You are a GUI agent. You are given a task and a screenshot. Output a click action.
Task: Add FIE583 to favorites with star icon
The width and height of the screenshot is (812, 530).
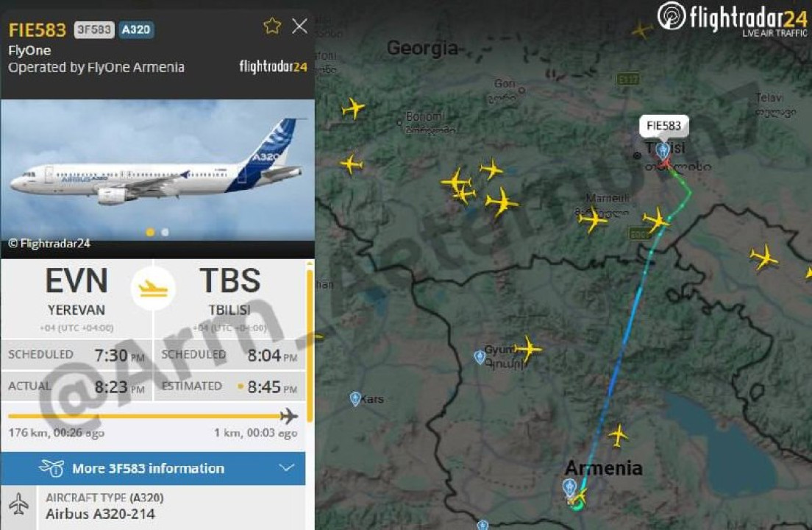click(272, 26)
